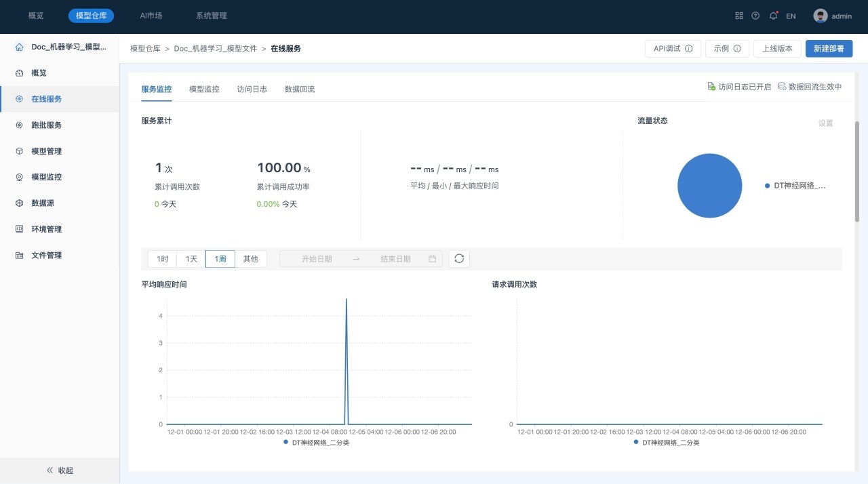Open the apps grid icon in header
Screen dimensions: 868x484
tap(739, 16)
